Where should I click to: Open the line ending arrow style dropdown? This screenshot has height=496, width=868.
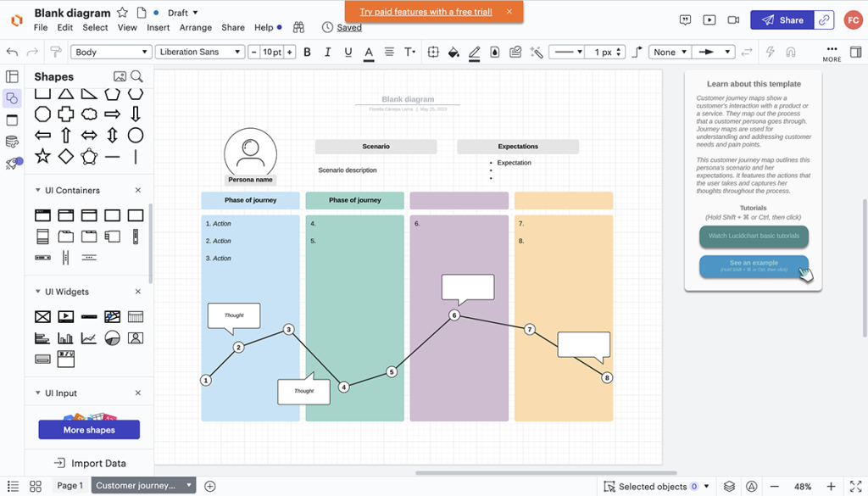click(x=712, y=52)
